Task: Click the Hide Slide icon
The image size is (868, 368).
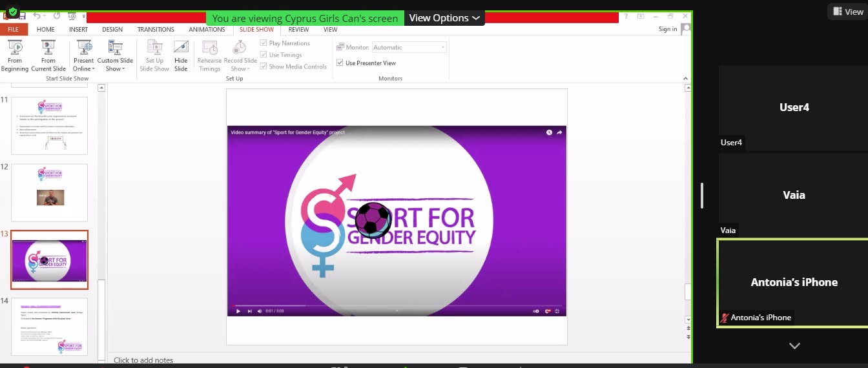Action: 181,56
